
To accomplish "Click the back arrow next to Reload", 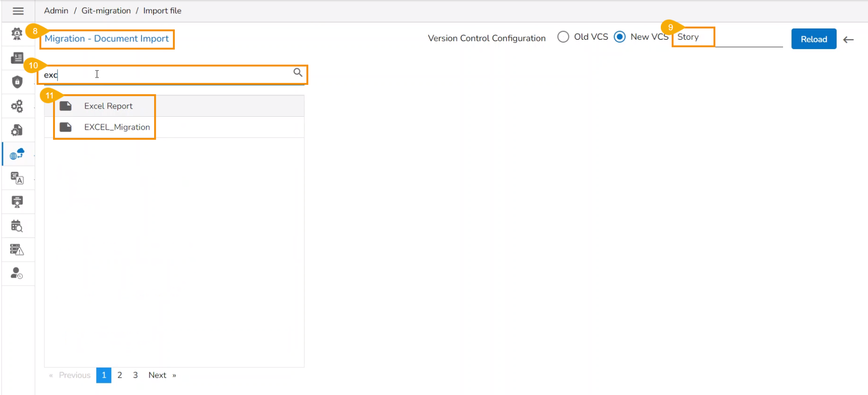I will pyautogui.click(x=848, y=40).
